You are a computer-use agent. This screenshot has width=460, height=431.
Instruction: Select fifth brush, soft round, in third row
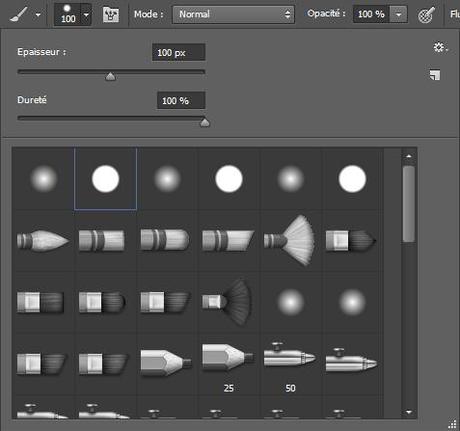tap(290, 302)
